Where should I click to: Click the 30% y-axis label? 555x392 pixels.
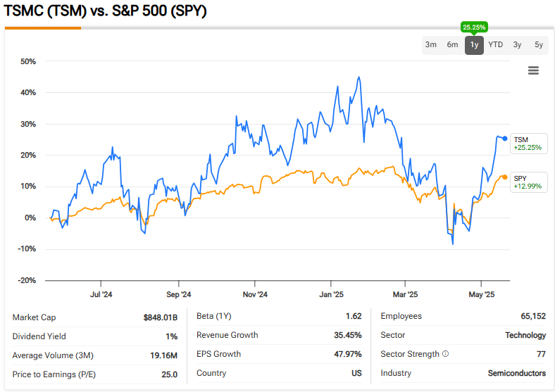click(x=28, y=124)
